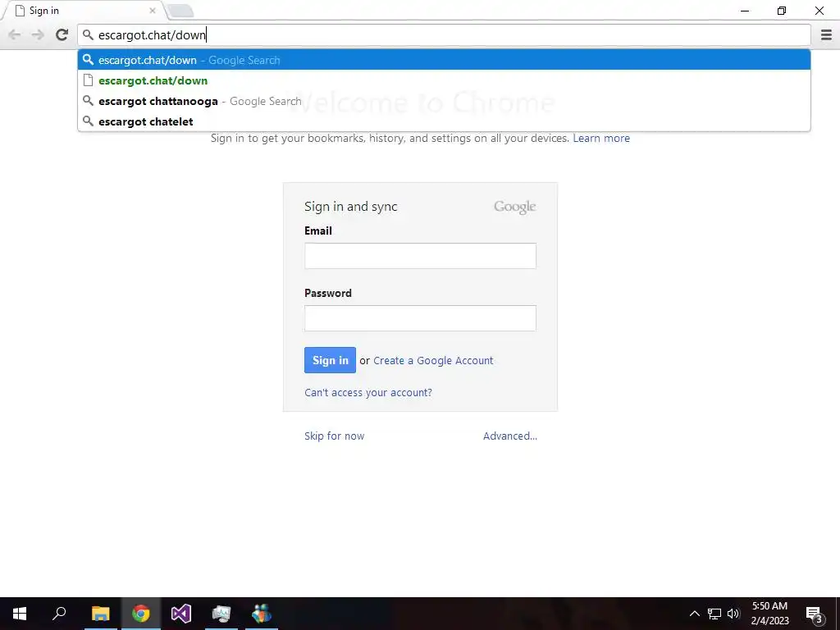Click Skip for now
The height and width of the screenshot is (630, 840).
[335, 436]
